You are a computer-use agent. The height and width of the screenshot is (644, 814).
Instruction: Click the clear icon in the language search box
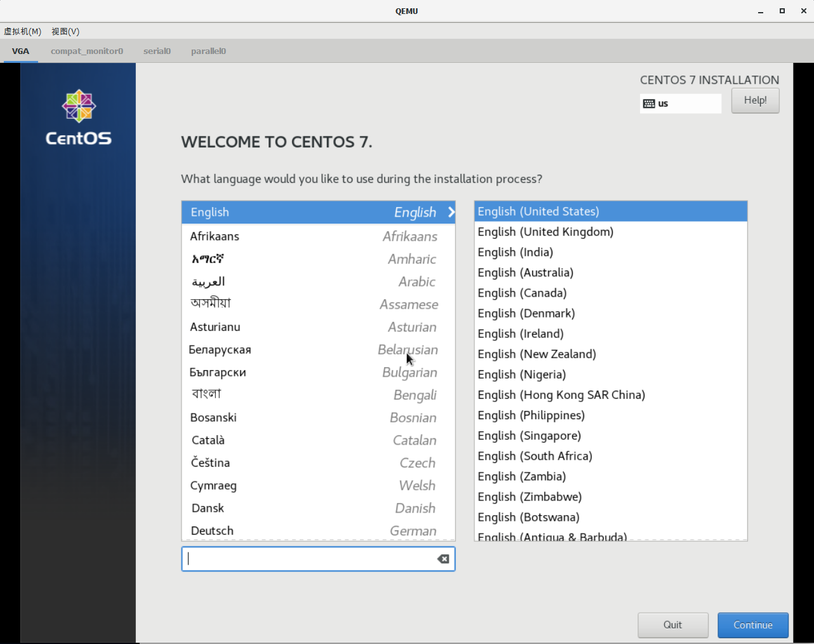click(443, 559)
